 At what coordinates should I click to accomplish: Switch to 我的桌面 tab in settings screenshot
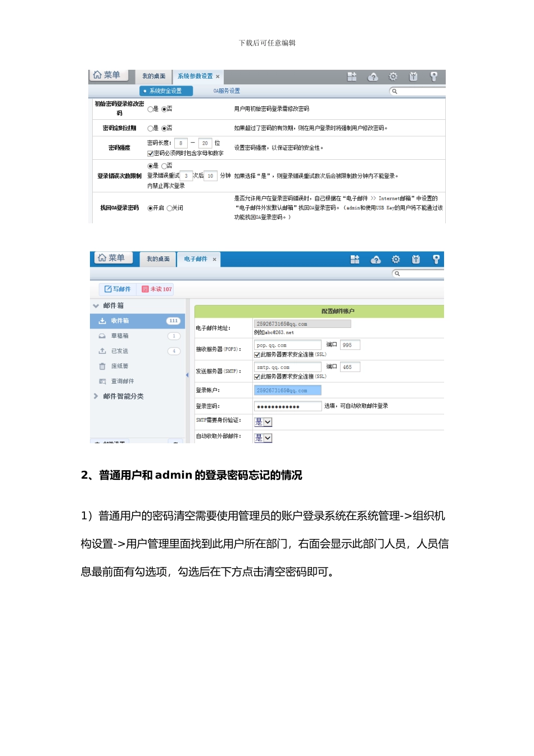click(x=154, y=76)
